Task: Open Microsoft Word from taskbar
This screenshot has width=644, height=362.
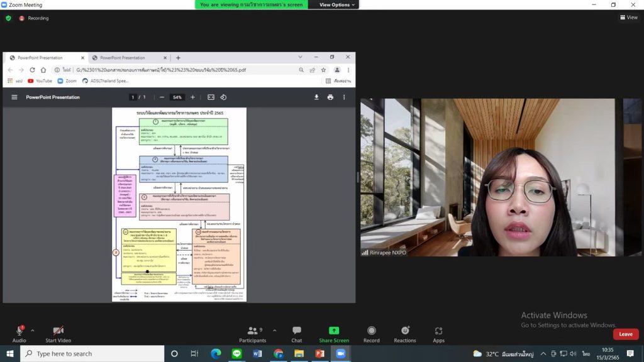Action: pos(257,353)
